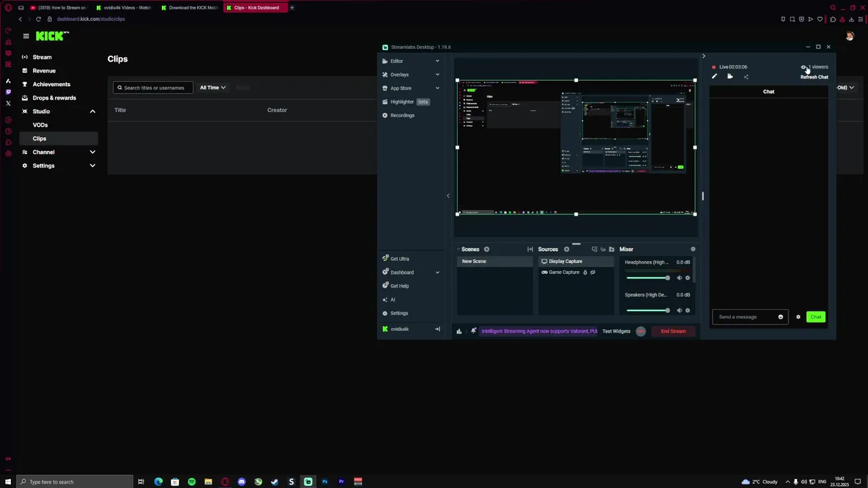Image resolution: width=868 pixels, height=488 pixels.
Task: Mute the Speakers audio source
Action: (x=679, y=310)
